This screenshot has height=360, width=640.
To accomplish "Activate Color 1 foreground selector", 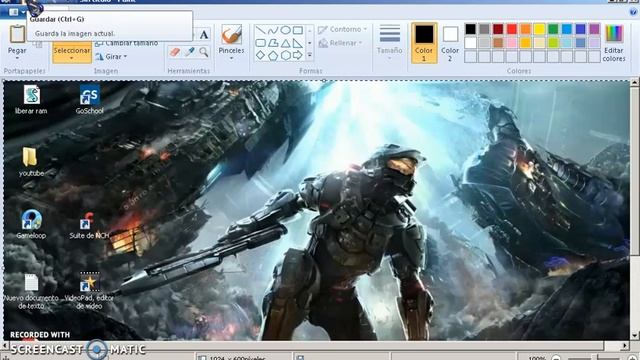I will (424, 43).
